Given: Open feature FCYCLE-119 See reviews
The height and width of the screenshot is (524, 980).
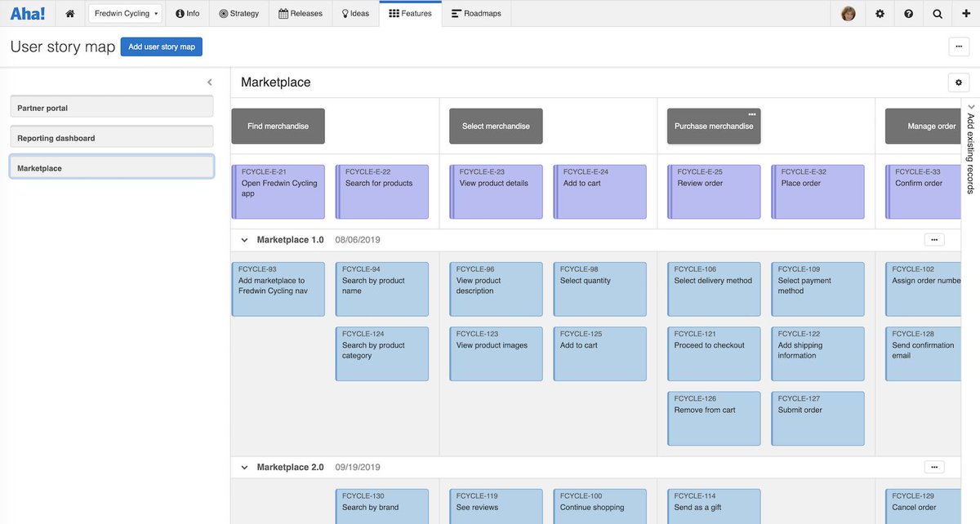Looking at the screenshot, I should coord(497,506).
